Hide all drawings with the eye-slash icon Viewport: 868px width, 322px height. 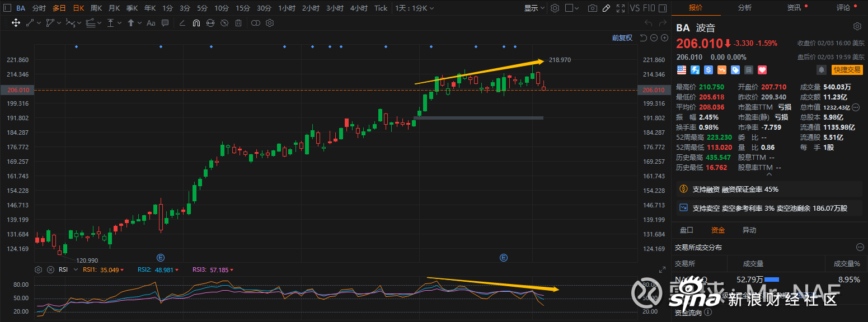[224, 23]
